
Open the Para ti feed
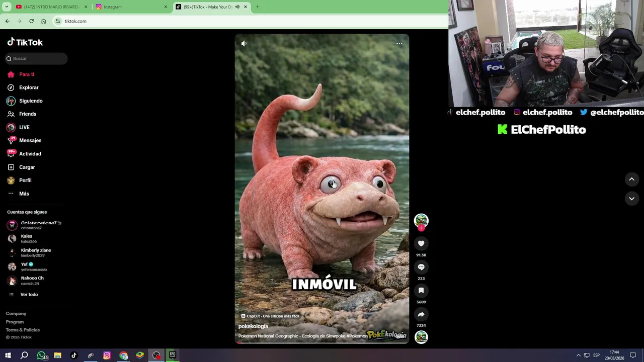click(x=21, y=74)
